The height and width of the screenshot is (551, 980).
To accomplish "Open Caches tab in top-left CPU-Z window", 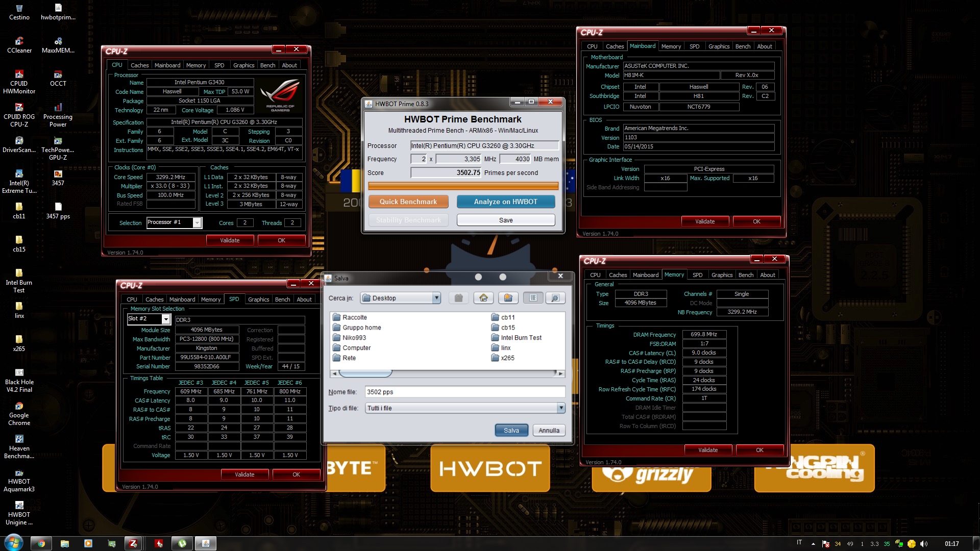I will click(x=139, y=65).
